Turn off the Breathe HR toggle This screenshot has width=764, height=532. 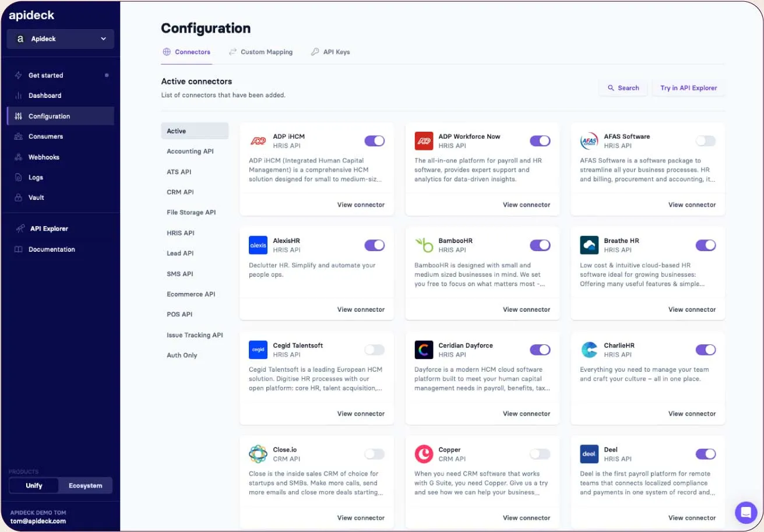pos(706,245)
